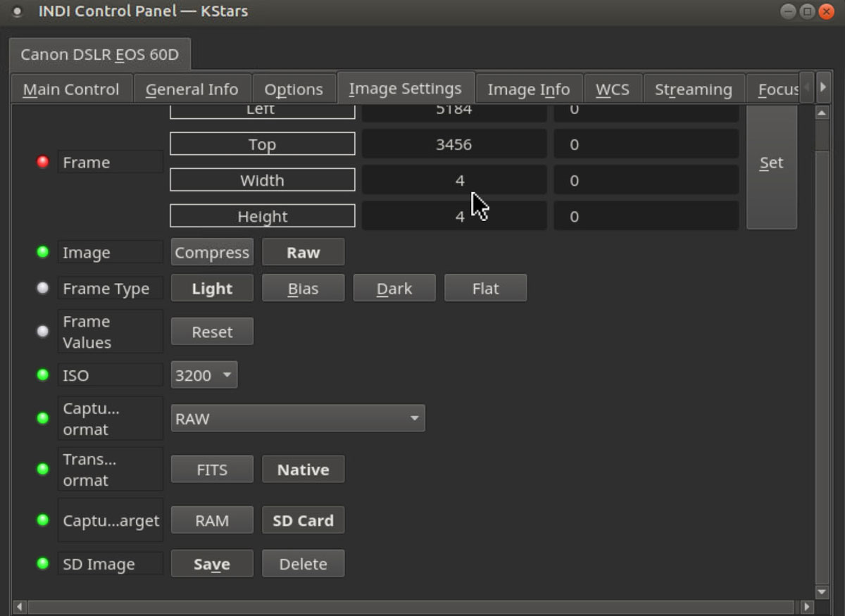This screenshot has width=845, height=616.
Task: Choose Native transfer format
Action: (x=303, y=470)
